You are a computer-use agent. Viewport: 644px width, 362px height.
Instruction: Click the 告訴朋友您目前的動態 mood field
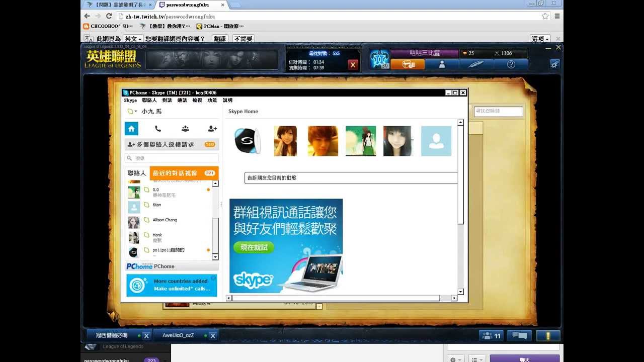point(351,178)
